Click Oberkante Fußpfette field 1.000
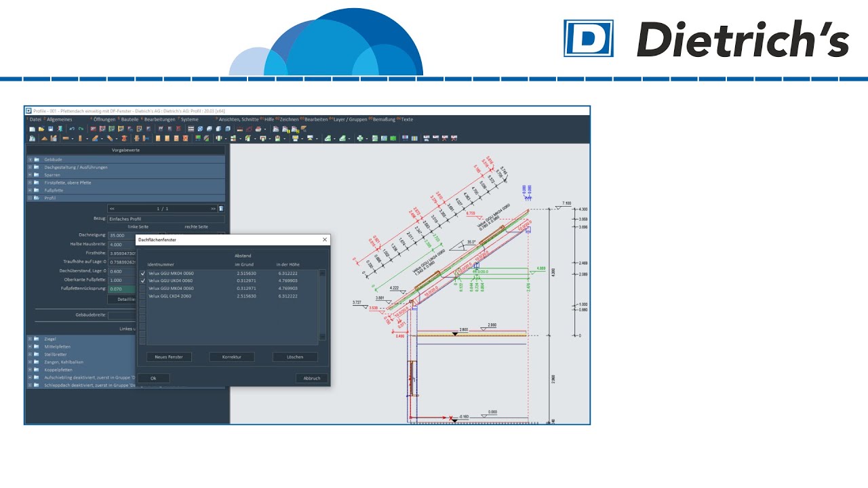The height and width of the screenshot is (488, 868). [x=122, y=280]
